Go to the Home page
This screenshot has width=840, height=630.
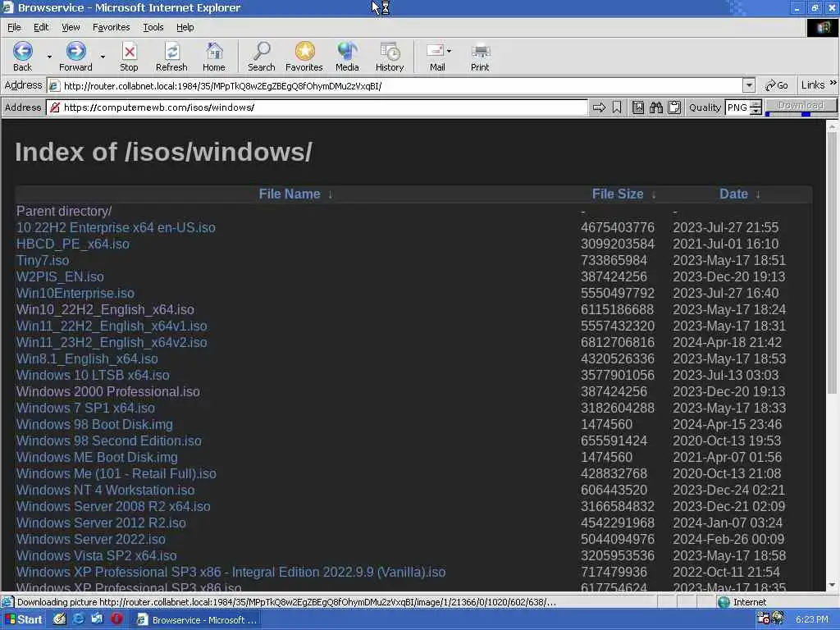214,57
